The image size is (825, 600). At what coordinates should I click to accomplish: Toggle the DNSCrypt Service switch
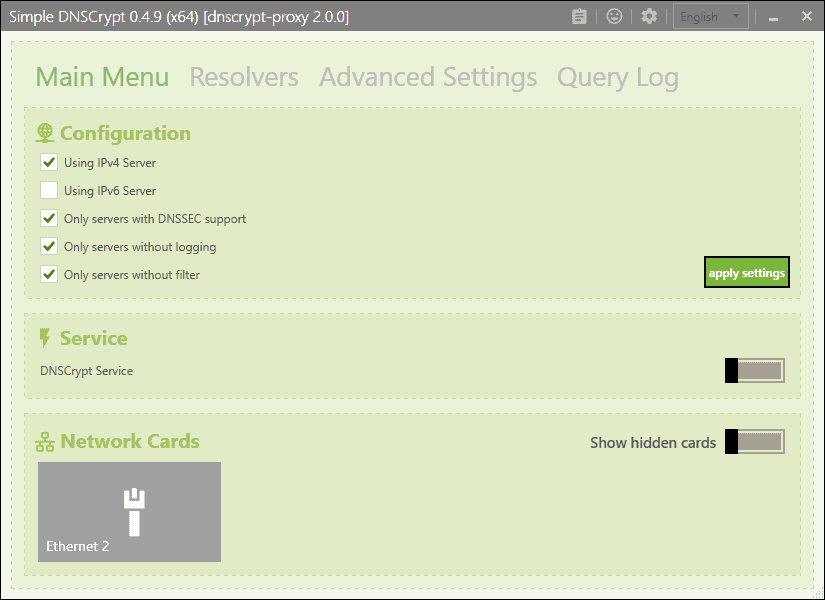point(754,370)
